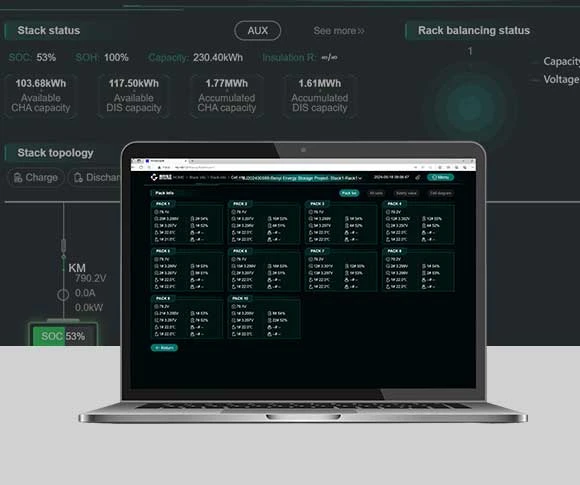Click the total voltage icon in PACK 1
The height and width of the screenshot is (485, 580).
click(x=156, y=212)
